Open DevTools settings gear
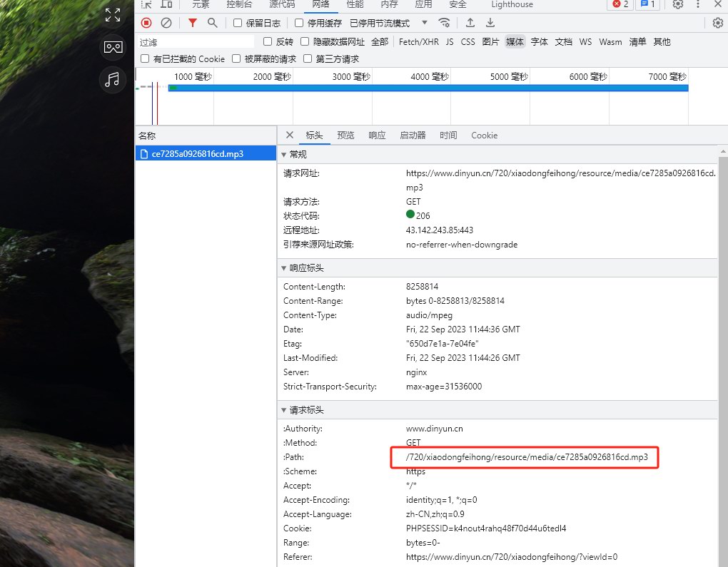728x567 pixels. tap(677, 6)
